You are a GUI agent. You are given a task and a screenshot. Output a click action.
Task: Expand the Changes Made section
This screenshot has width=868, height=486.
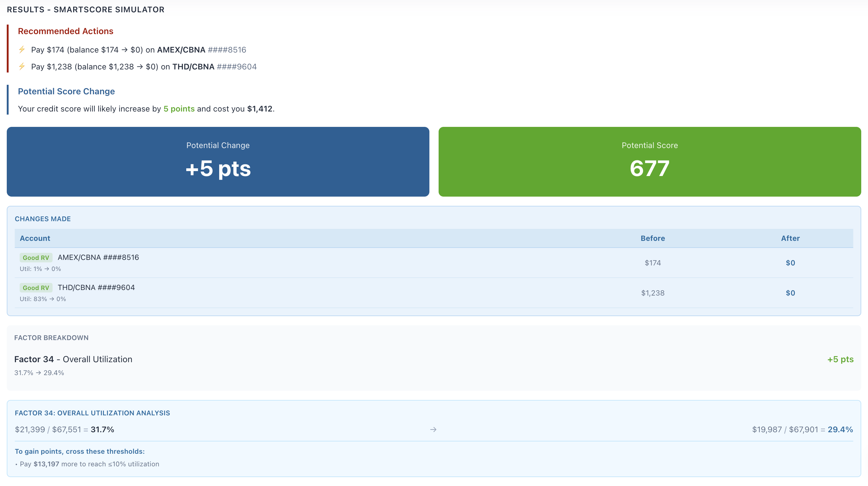click(43, 219)
